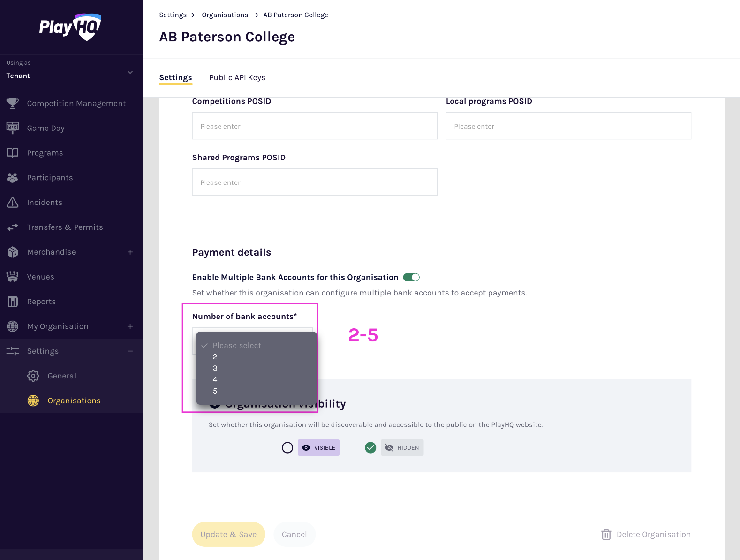Click the PlayHQ logo

[70, 27]
